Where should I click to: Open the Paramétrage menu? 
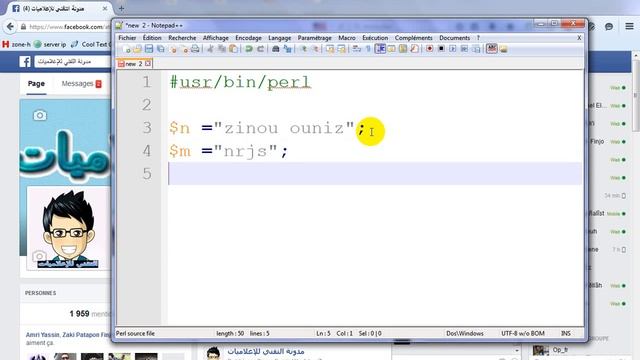pyautogui.click(x=314, y=38)
